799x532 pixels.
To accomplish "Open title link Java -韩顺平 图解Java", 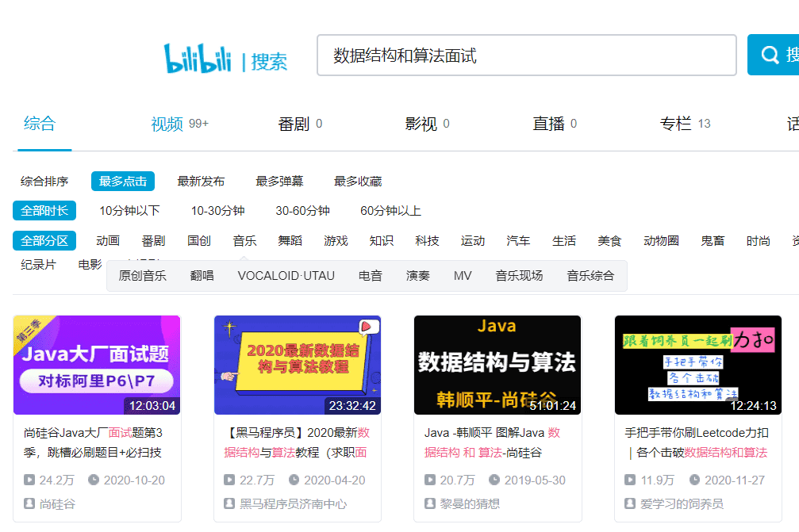I will click(x=492, y=442).
